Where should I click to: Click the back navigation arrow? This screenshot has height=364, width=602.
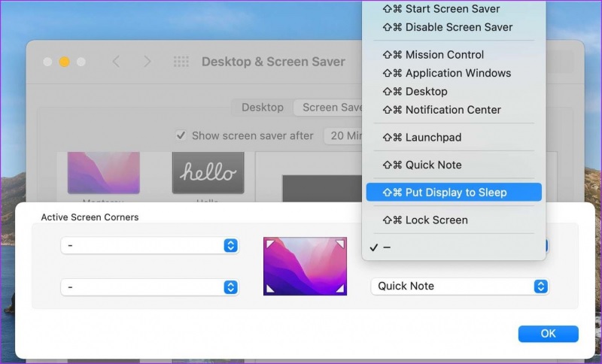[116, 62]
